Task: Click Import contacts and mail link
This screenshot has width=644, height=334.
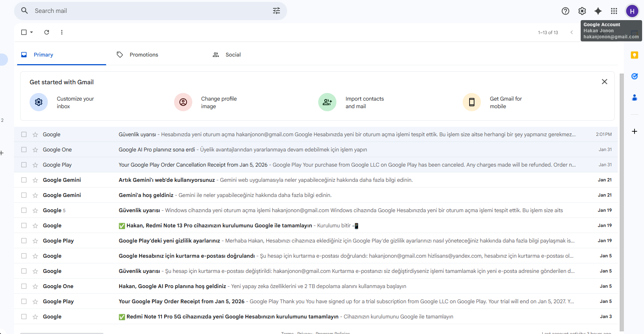Action: point(364,102)
